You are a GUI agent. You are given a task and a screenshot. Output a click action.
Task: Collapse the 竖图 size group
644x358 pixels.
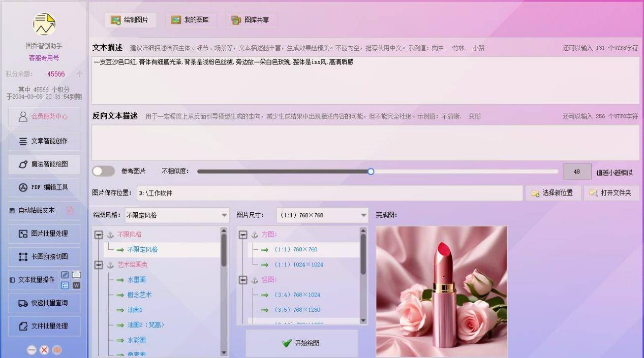[x=243, y=280]
